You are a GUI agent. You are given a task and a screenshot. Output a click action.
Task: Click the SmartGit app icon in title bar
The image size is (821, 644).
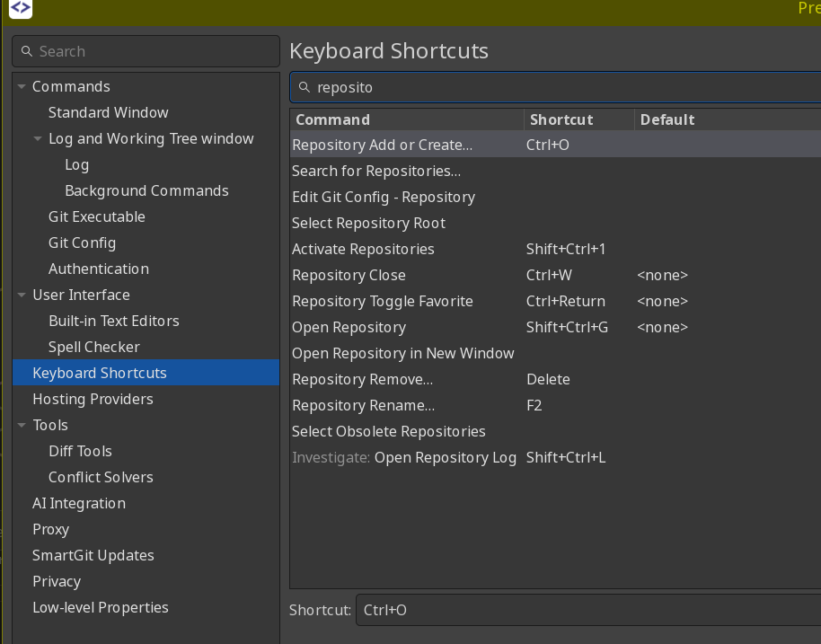click(x=21, y=9)
